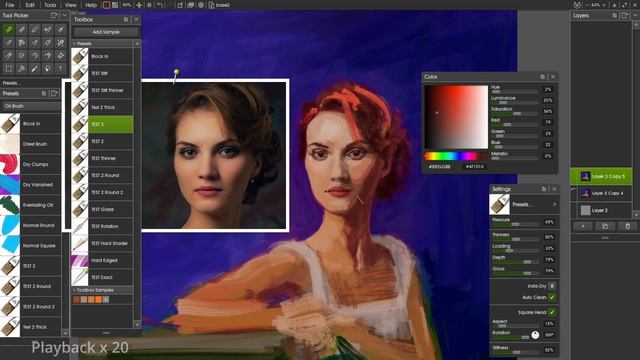Click the brush preview icon in Settings
Image resolution: width=640 pixels, height=360 pixels.
click(x=500, y=204)
